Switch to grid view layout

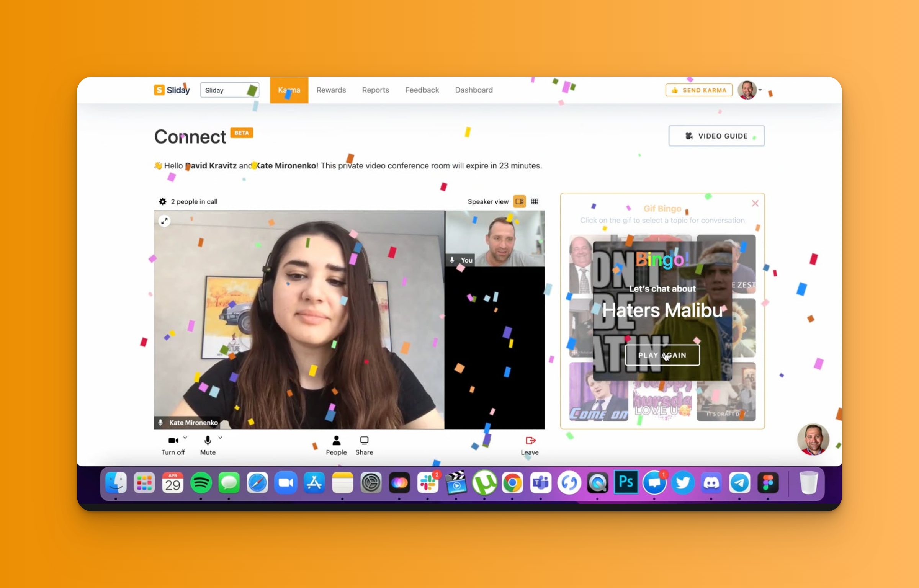pyautogui.click(x=535, y=201)
